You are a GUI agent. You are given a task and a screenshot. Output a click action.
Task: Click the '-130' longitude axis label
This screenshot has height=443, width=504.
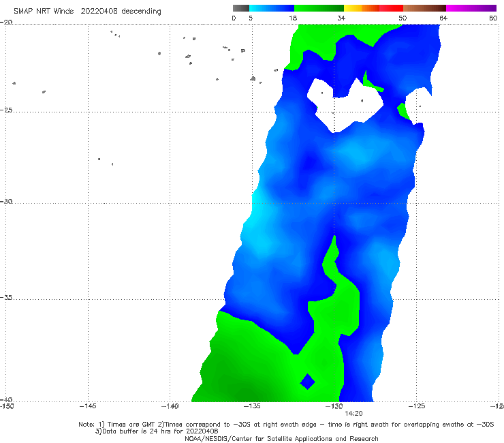pyautogui.click(x=334, y=406)
